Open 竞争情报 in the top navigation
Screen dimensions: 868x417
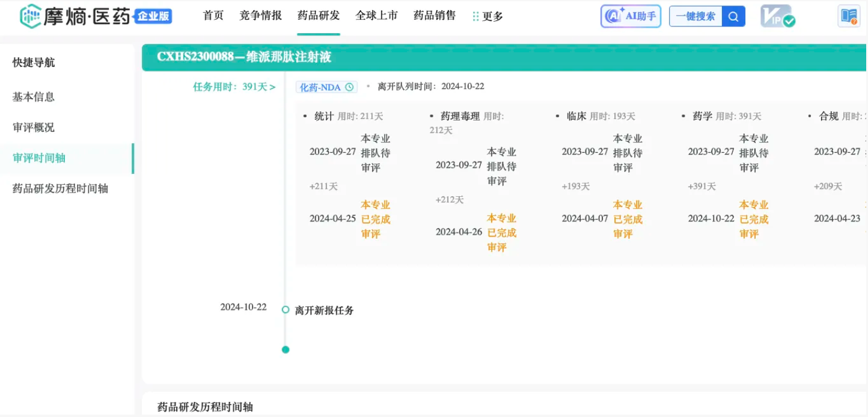click(x=260, y=16)
